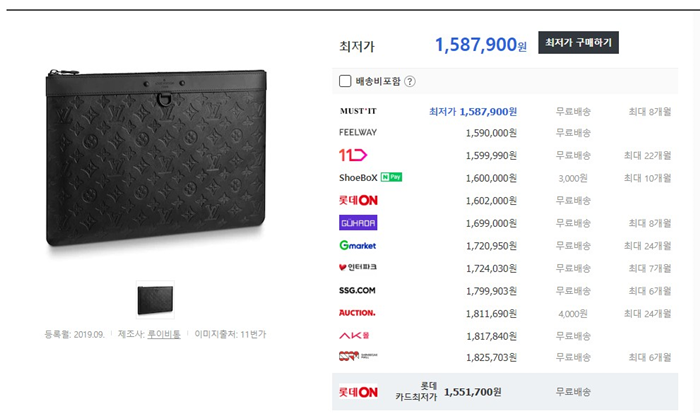The height and width of the screenshot is (413, 700).
Task: Open the 루이비통 manufacturer link
Action: (x=164, y=334)
